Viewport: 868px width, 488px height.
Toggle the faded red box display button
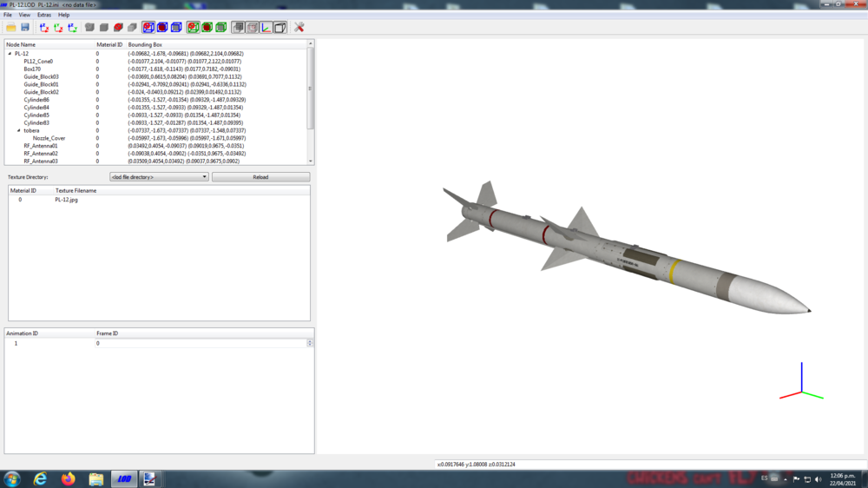(252, 27)
